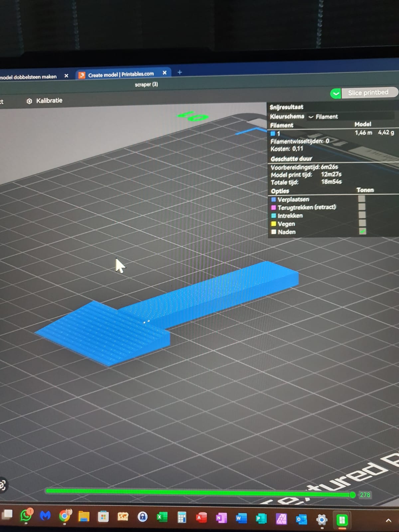399x532 pixels.
Task: Open the padlock password app in taskbar
Action: pyautogui.click(x=143, y=517)
